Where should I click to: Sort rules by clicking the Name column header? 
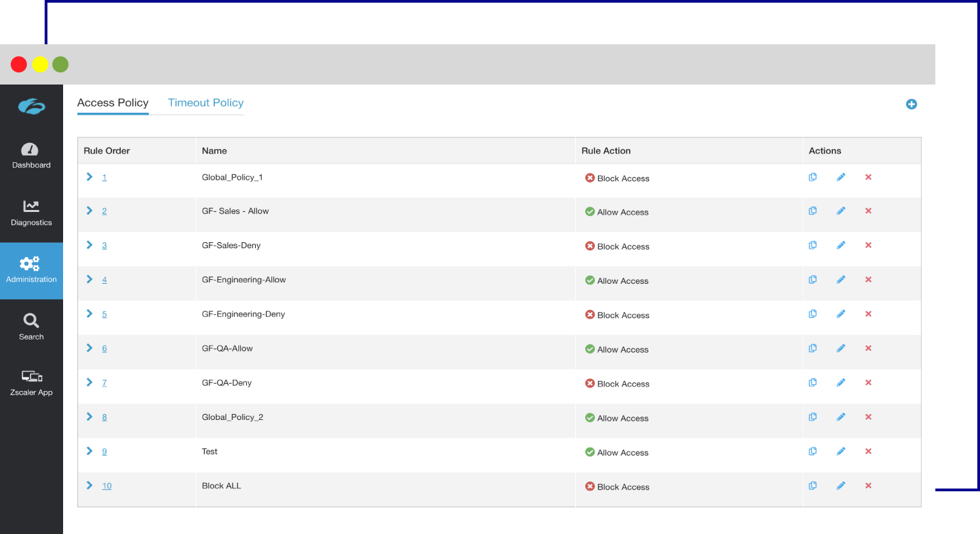(x=214, y=150)
